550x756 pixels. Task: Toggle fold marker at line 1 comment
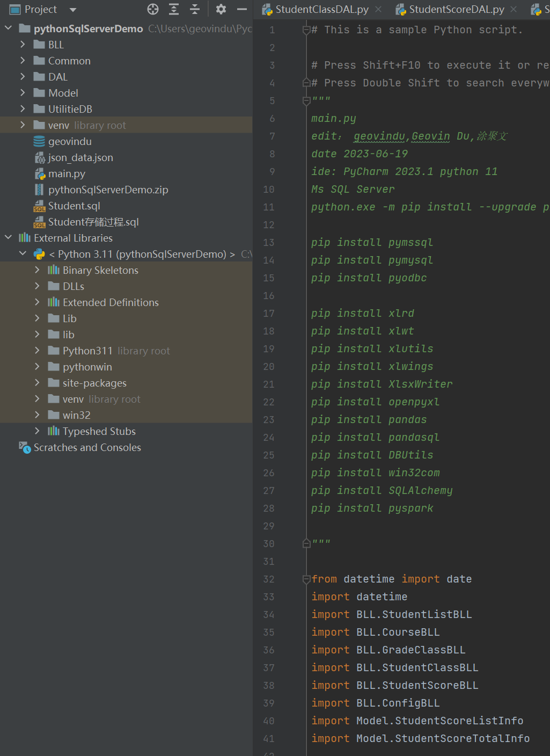click(x=306, y=30)
